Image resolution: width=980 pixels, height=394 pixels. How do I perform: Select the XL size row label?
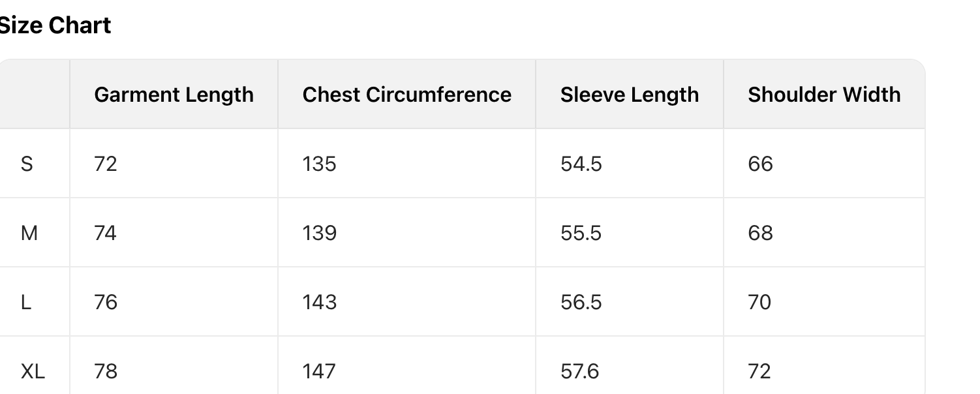(x=33, y=371)
